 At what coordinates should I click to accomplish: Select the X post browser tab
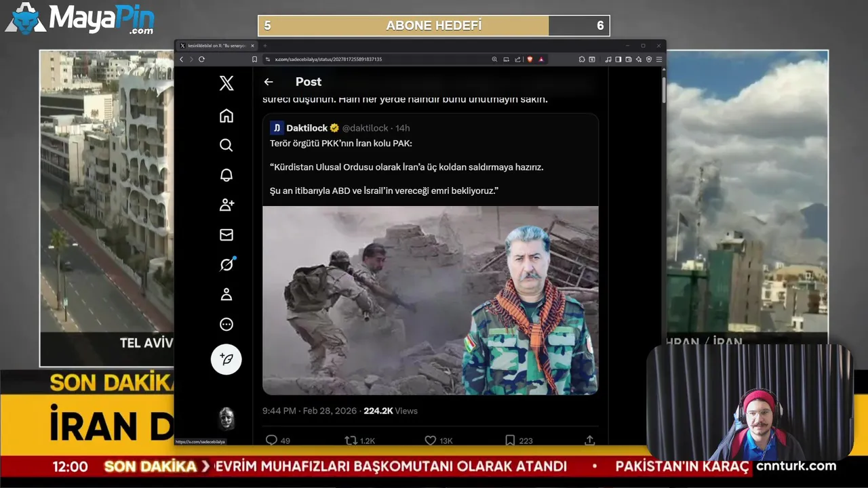(216, 45)
